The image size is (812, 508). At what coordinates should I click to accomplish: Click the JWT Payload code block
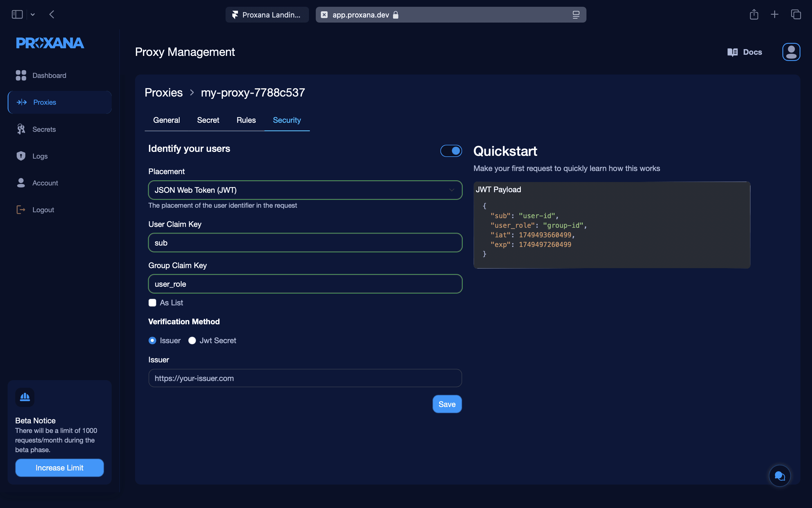tap(612, 225)
